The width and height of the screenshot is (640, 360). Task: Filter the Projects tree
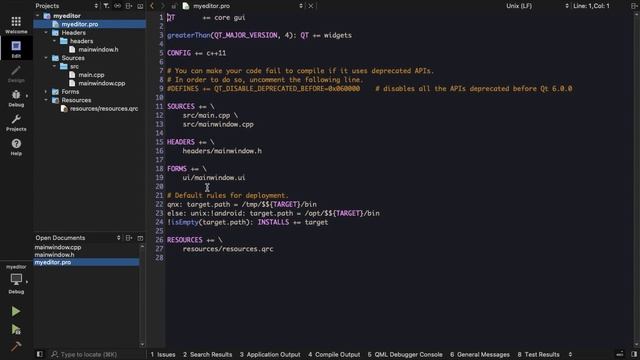pos(106,6)
